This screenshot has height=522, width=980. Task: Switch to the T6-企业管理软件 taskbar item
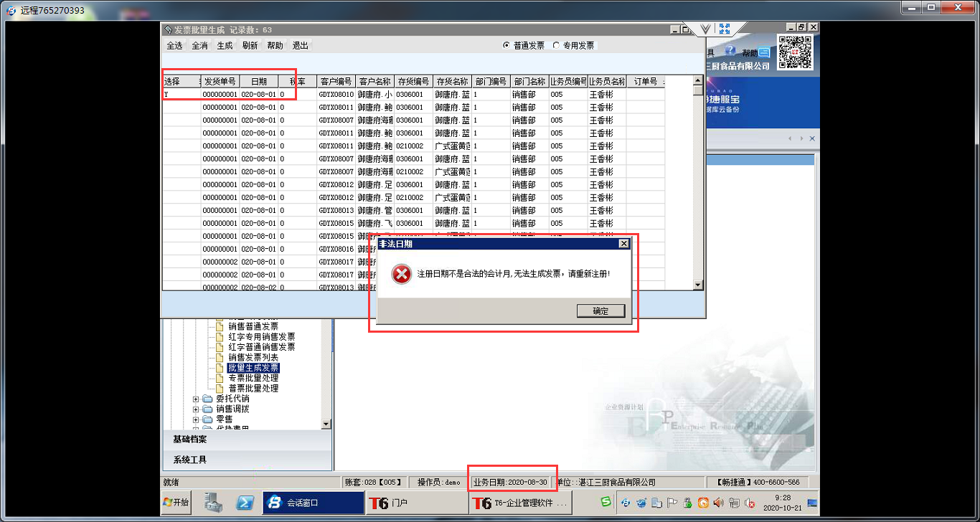(x=519, y=503)
